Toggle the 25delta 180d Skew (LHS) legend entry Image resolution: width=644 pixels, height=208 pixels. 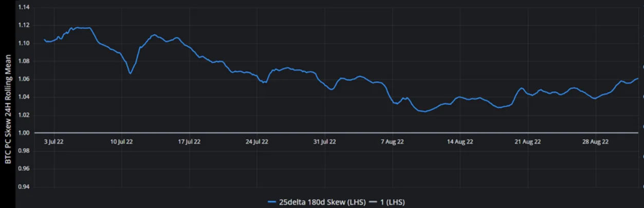click(x=316, y=202)
